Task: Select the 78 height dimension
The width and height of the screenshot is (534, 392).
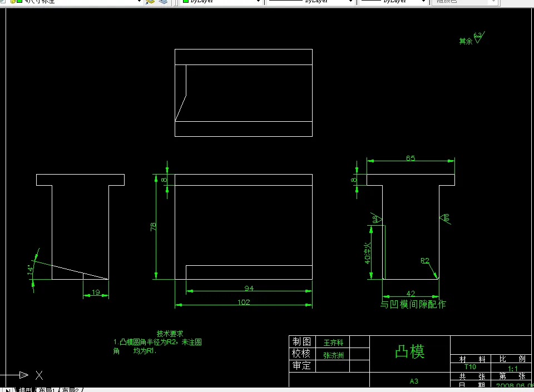Action: tap(154, 227)
